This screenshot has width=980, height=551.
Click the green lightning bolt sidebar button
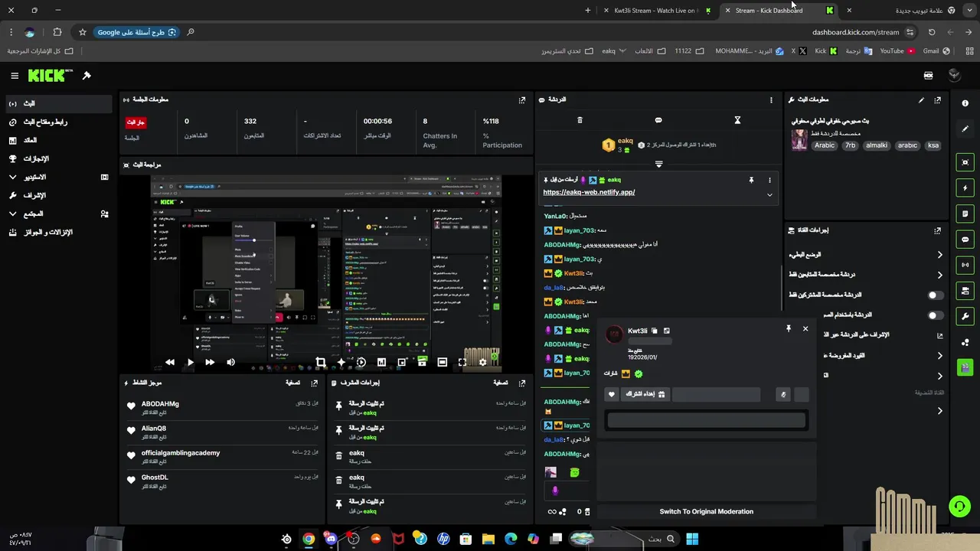[x=965, y=187]
